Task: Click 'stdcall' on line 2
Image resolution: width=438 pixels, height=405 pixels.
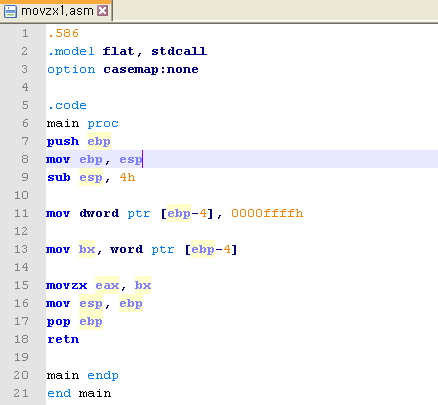Action: click(x=179, y=51)
